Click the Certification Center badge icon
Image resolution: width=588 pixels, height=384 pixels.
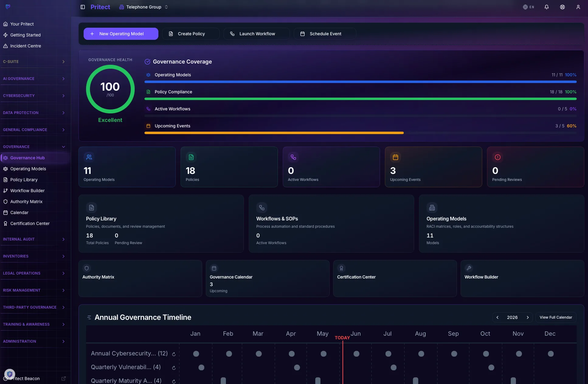pos(341,268)
